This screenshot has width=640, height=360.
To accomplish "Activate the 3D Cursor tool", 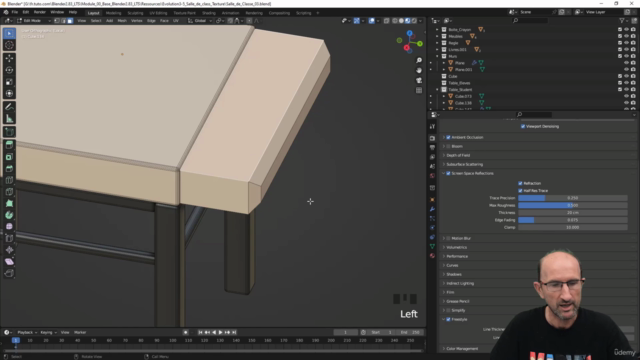I will [9, 45].
